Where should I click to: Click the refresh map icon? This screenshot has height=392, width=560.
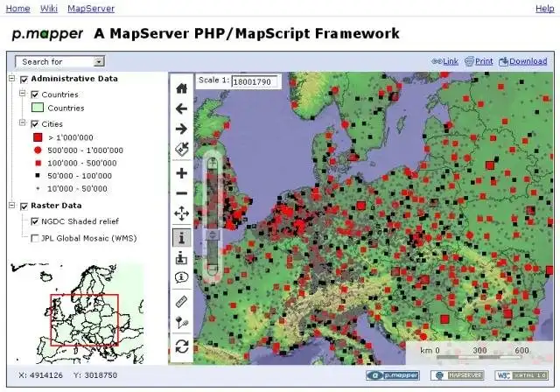pyautogui.click(x=182, y=346)
